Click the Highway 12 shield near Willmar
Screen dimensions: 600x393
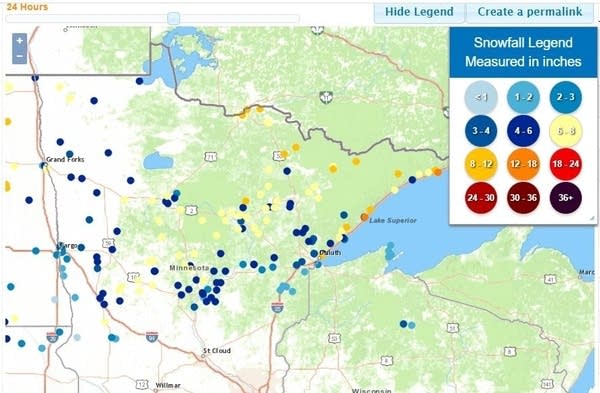pyautogui.click(x=142, y=384)
